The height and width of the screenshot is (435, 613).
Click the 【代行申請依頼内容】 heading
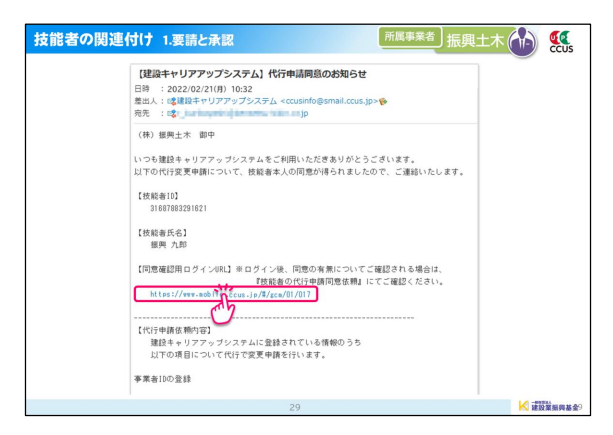[x=174, y=331]
